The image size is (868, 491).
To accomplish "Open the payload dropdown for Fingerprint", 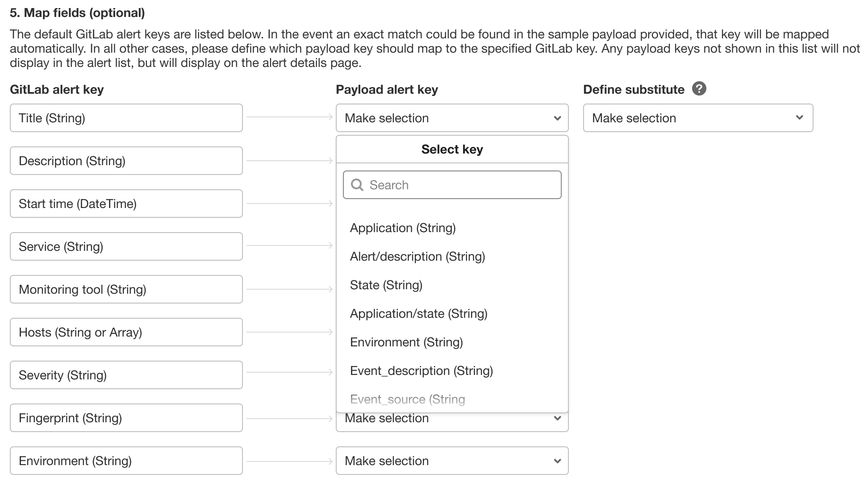I will tap(452, 418).
